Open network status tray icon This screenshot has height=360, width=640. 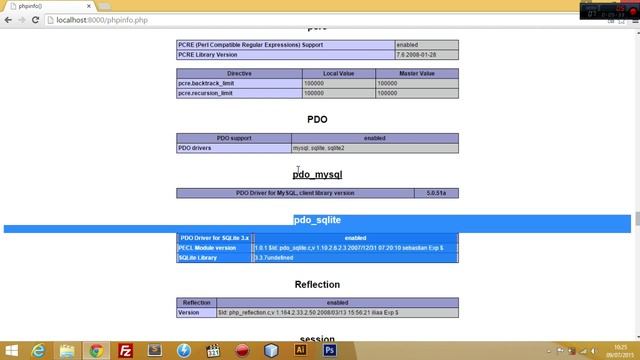tap(584, 351)
